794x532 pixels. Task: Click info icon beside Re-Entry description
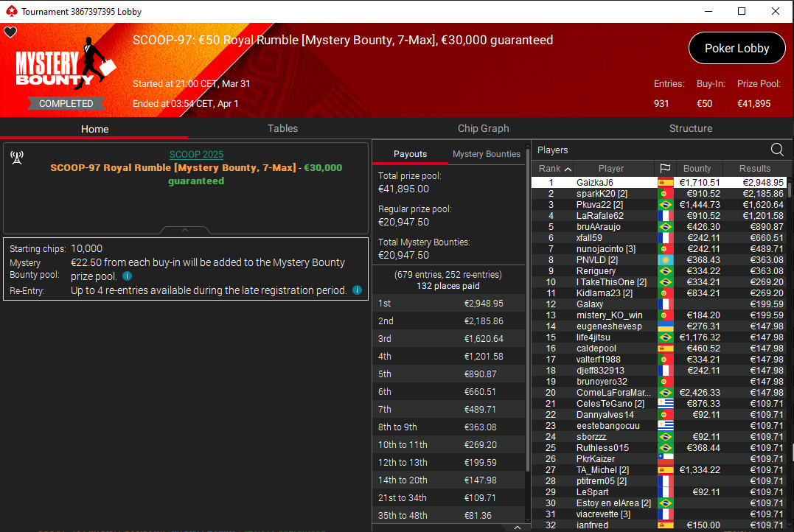[x=357, y=290]
